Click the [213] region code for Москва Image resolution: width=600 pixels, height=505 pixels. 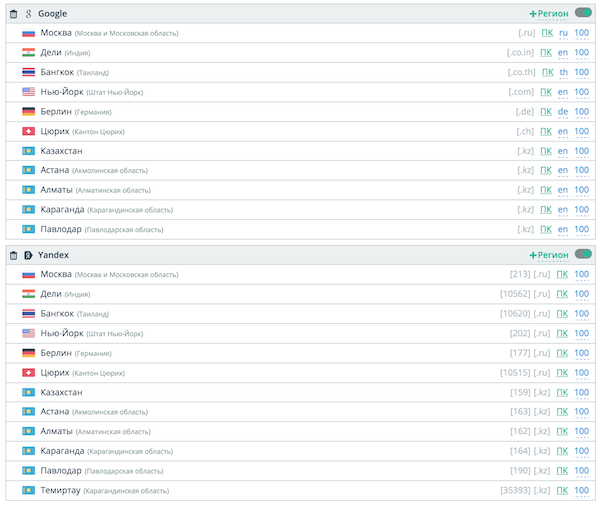(520, 275)
